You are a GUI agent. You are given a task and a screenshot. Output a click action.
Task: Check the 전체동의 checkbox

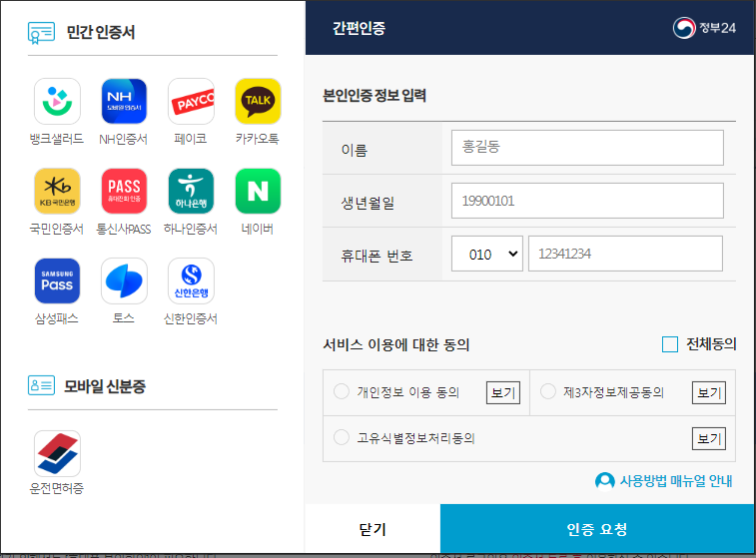tap(670, 344)
